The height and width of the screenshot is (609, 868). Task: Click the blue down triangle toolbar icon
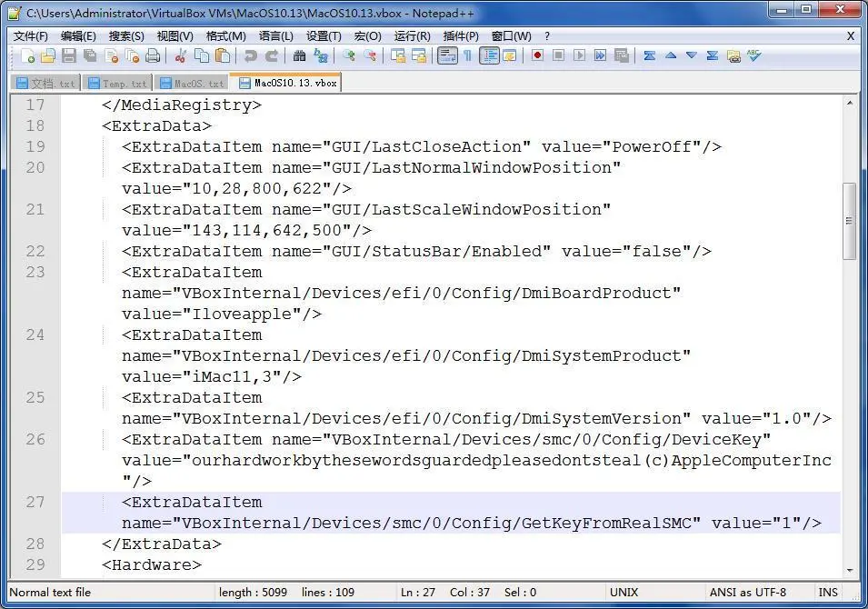tap(692, 56)
